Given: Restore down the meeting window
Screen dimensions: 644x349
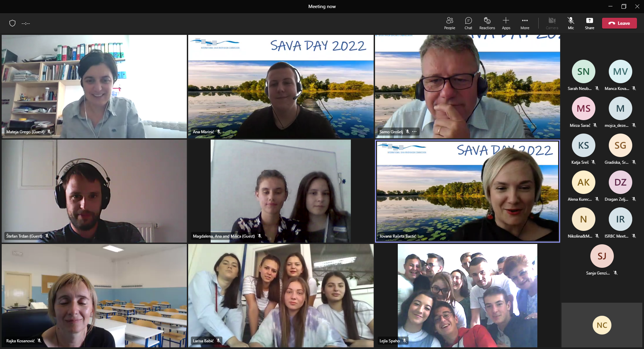Looking at the screenshot, I should click(x=624, y=6).
